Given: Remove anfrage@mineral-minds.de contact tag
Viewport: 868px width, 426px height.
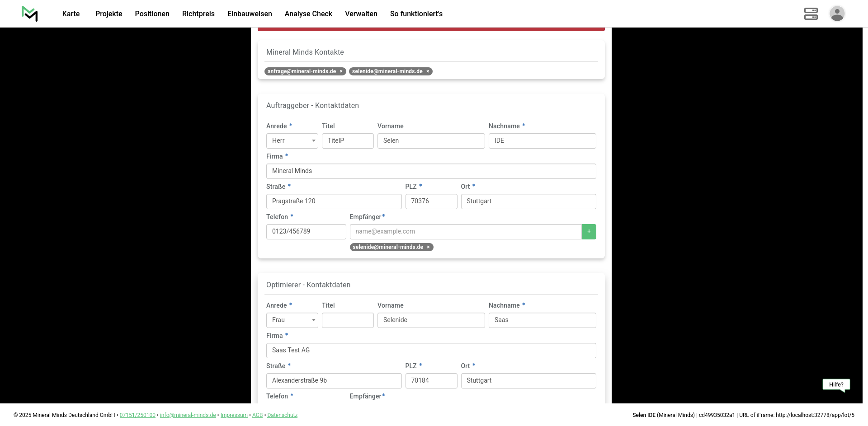Looking at the screenshot, I should click(x=341, y=71).
